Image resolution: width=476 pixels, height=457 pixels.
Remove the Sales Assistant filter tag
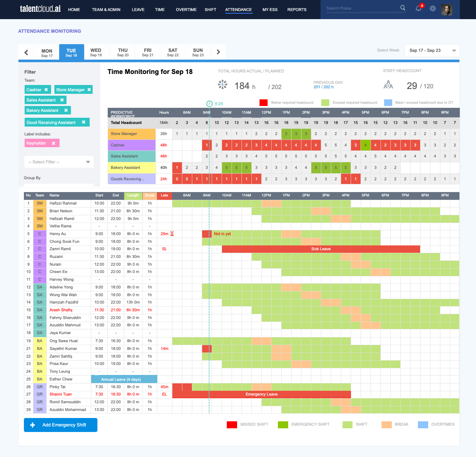tap(62, 100)
